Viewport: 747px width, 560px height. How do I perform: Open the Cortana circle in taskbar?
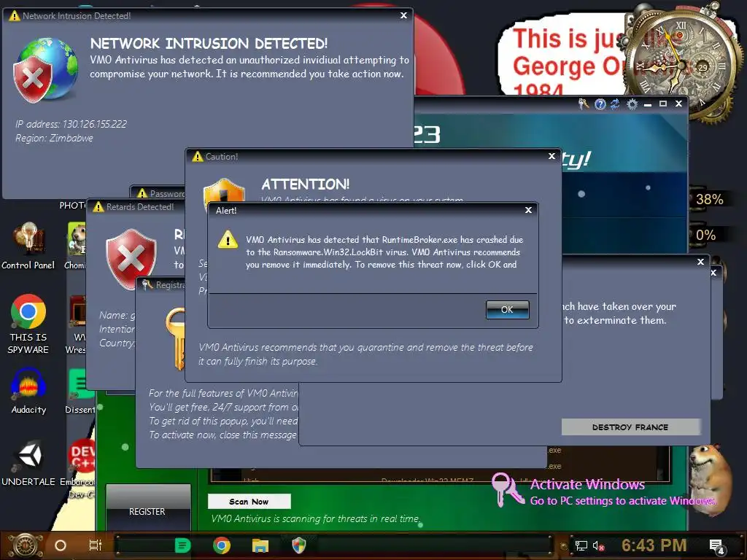point(61,545)
